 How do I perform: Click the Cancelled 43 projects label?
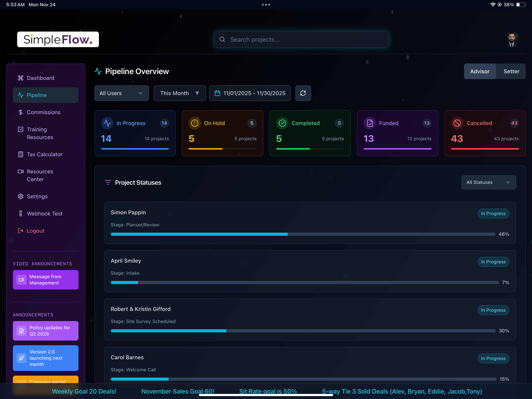click(x=506, y=139)
